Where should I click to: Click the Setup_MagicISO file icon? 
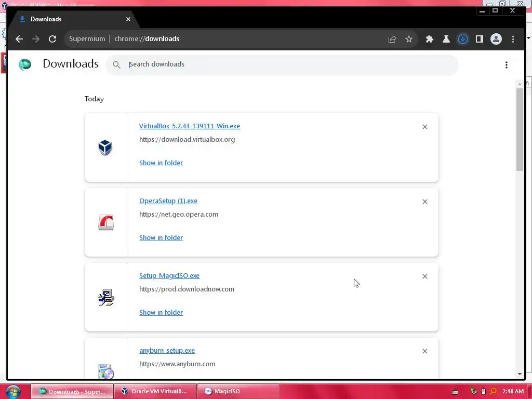coord(106,297)
